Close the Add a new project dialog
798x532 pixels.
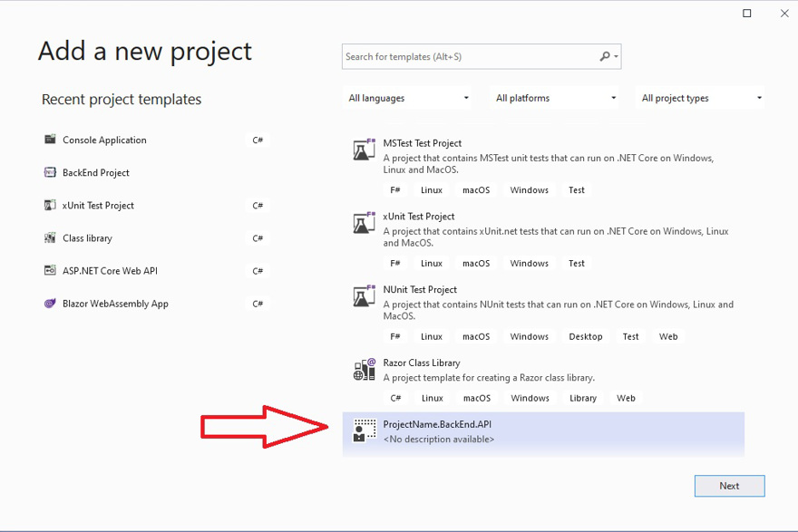784,14
